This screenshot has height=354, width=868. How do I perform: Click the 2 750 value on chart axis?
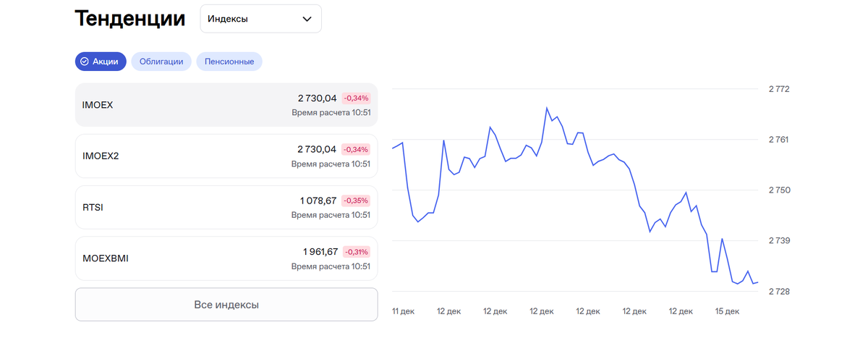[779, 190]
